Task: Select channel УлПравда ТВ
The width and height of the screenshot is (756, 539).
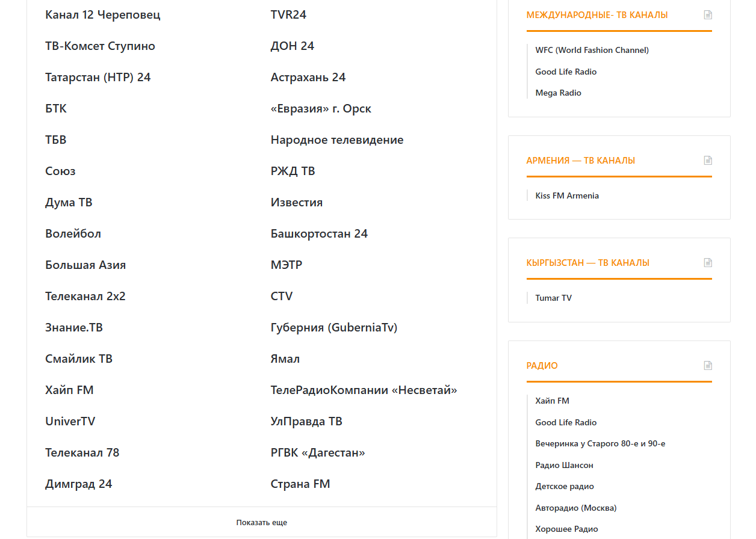Action: click(x=306, y=421)
